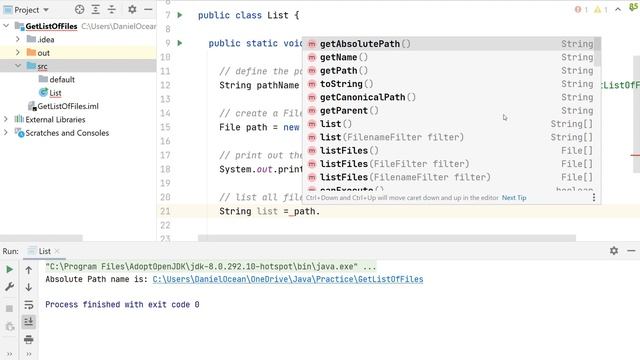The height and width of the screenshot is (360, 640).
Task: Expand more run toolbar actions chevrons
Action: (9, 354)
